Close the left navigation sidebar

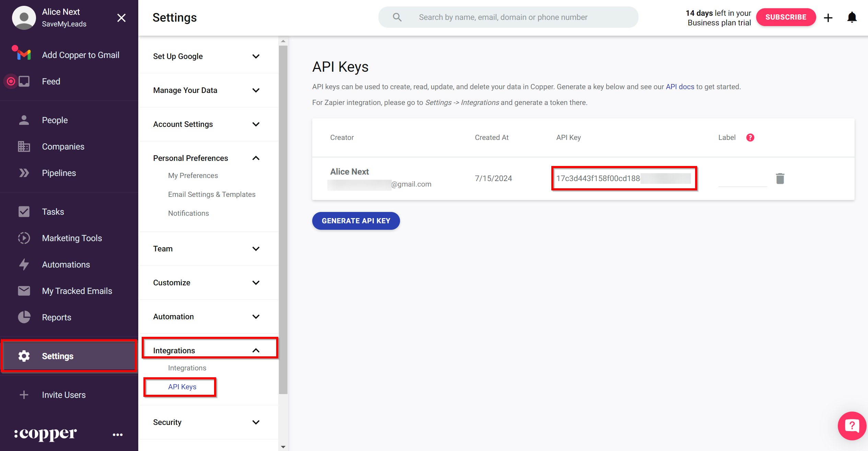121,18
